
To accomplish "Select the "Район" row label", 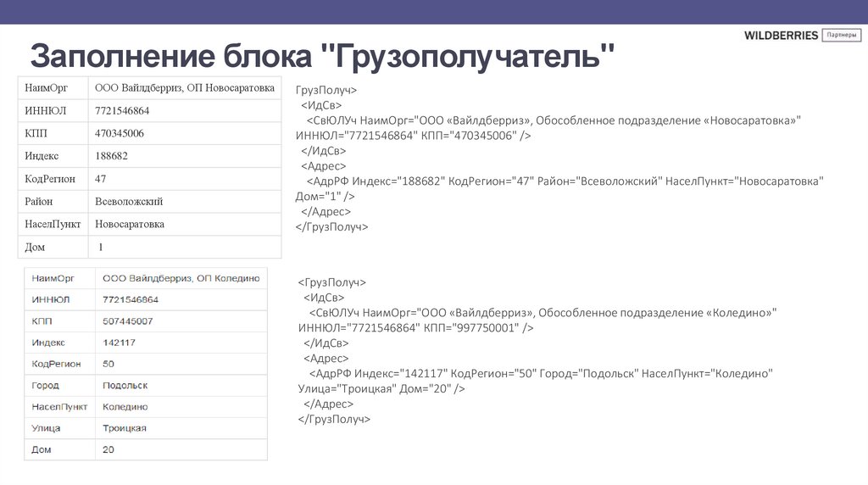I will pyautogui.click(x=39, y=202).
